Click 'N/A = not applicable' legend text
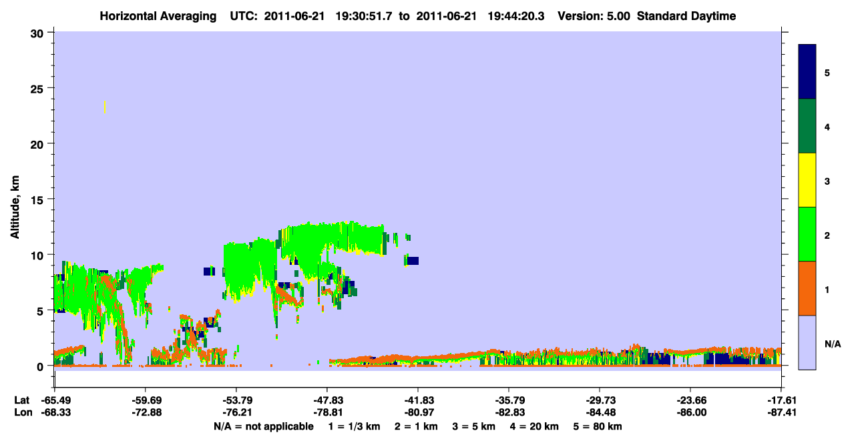Screen dimensions: 868x445 (263, 426)
